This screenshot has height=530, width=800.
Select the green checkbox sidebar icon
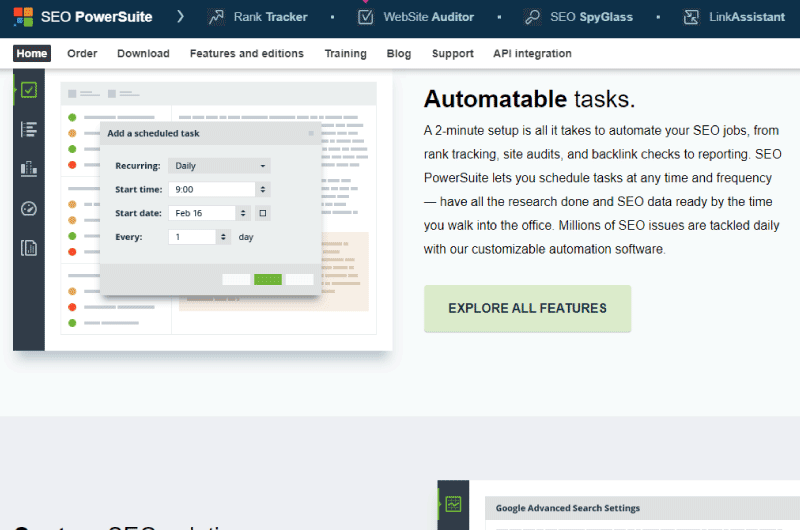pyautogui.click(x=29, y=90)
